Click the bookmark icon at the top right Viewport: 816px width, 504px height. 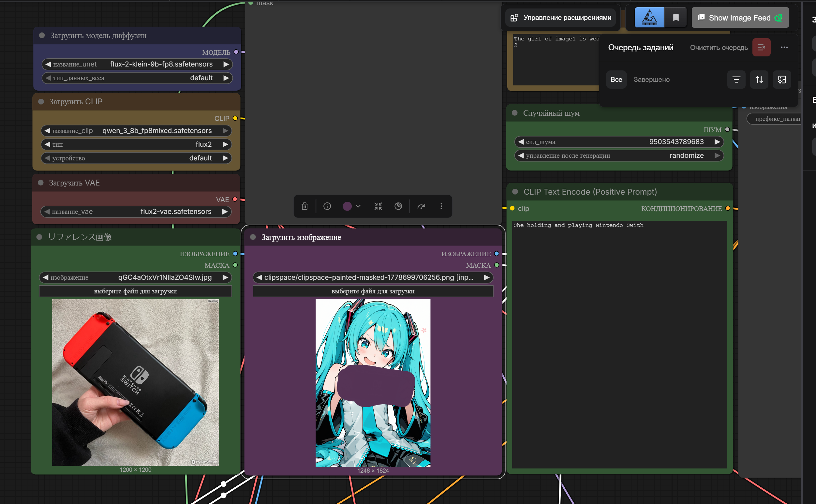coord(676,17)
